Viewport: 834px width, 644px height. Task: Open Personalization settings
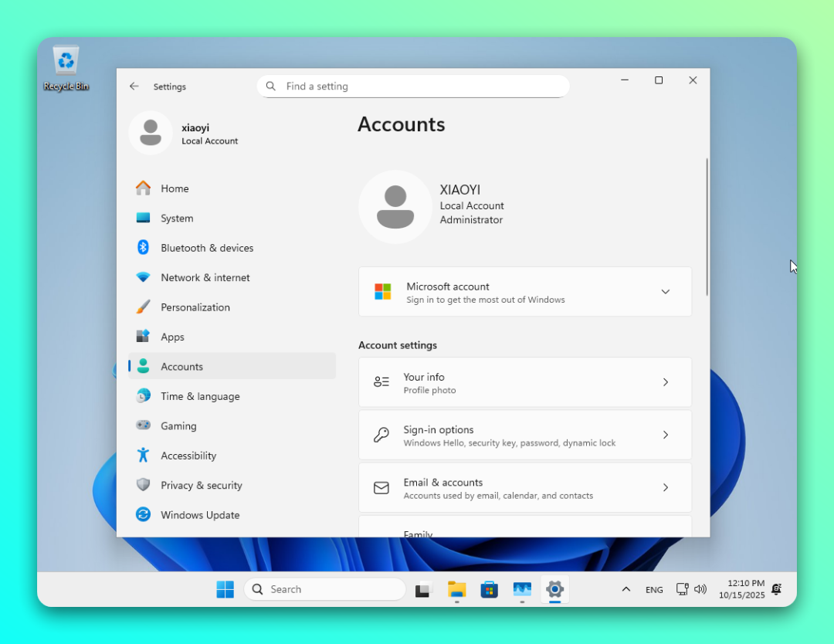point(195,307)
